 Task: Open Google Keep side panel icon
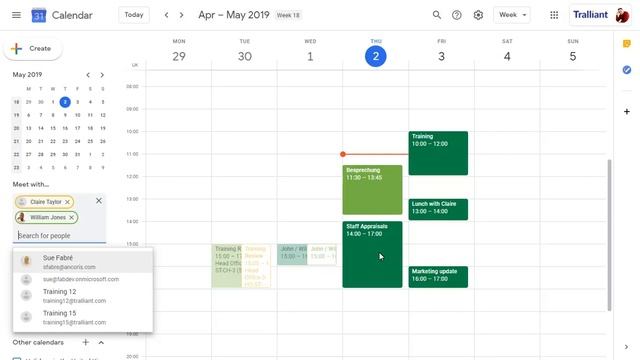pyautogui.click(x=627, y=44)
